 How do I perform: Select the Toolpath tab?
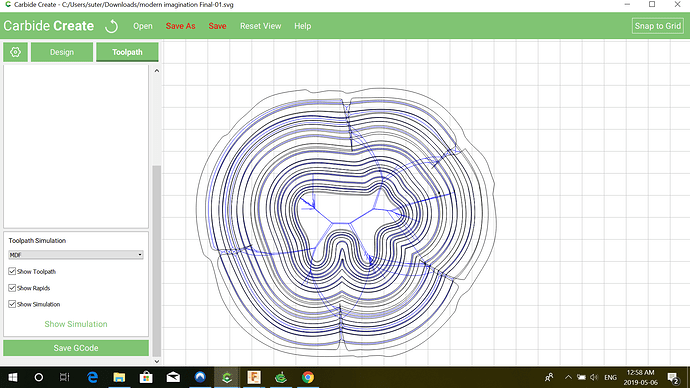coord(127,52)
